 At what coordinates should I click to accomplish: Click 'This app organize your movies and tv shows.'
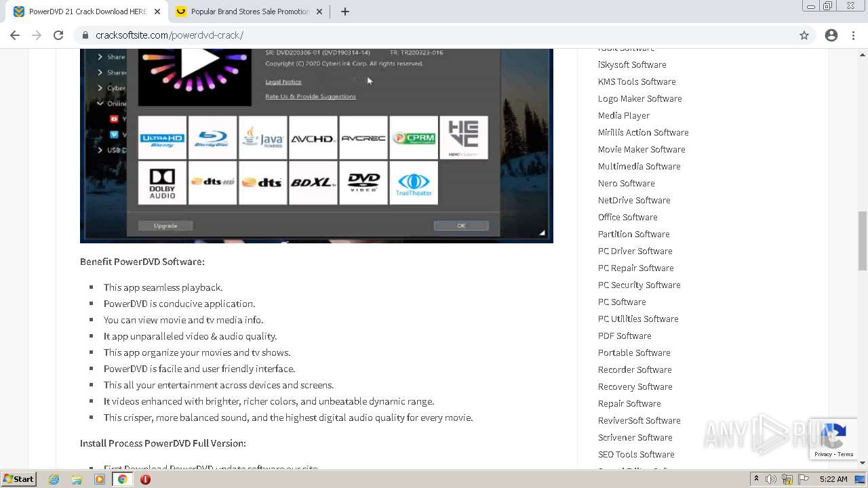pos(197,352)
